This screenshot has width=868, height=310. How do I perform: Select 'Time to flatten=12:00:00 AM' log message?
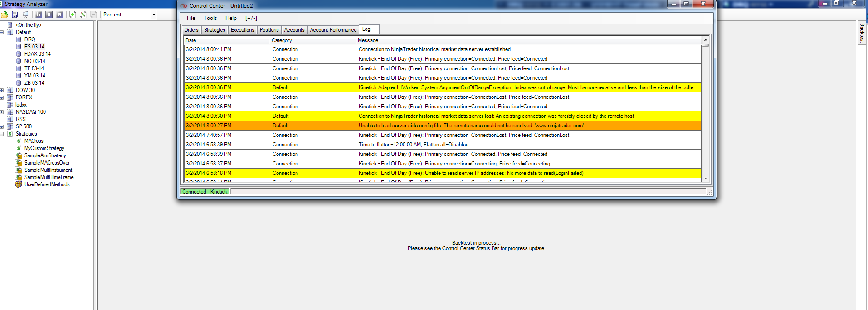click(414, 145)
